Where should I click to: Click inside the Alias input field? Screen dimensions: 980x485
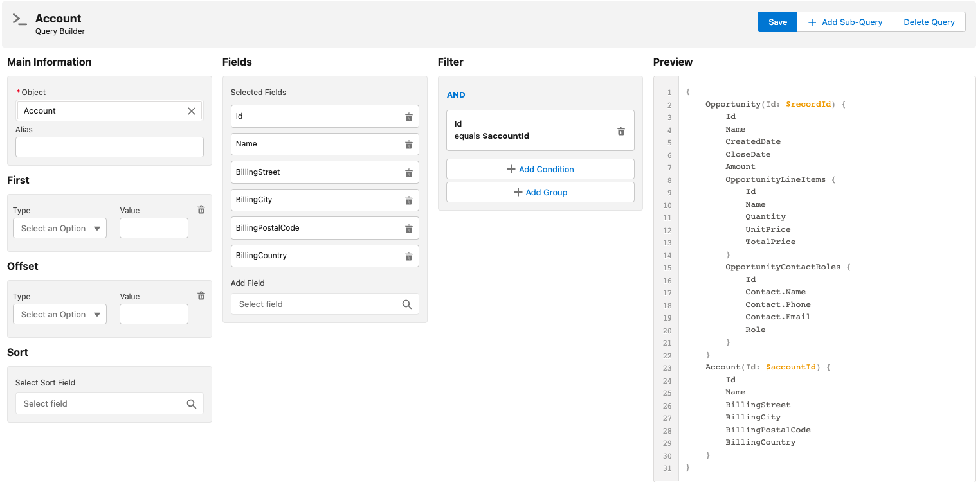109,147
